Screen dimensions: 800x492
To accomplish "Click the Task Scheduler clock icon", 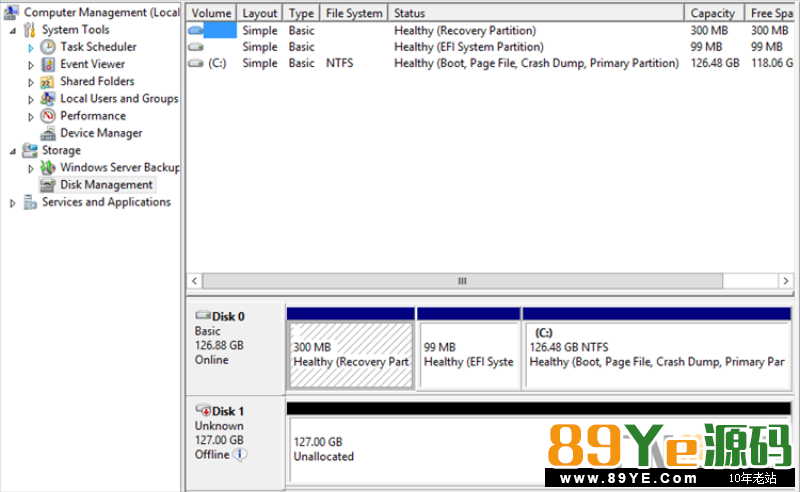I will (x=48, y=47).
